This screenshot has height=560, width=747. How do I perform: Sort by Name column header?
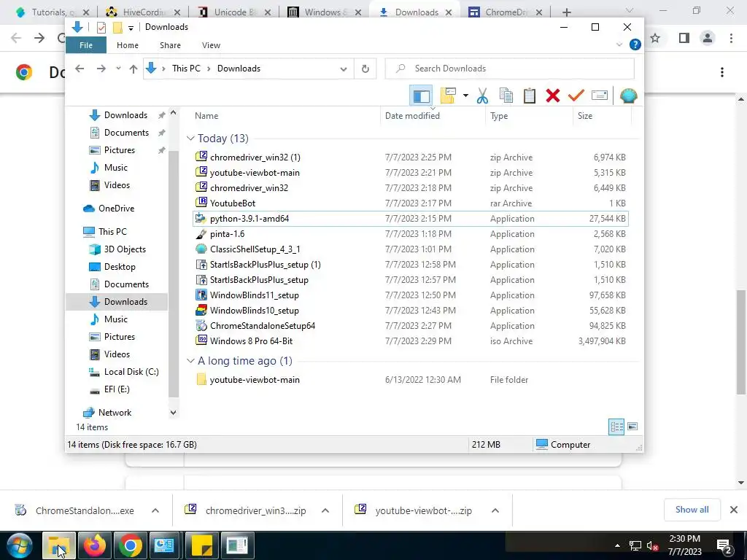(286, 116)
